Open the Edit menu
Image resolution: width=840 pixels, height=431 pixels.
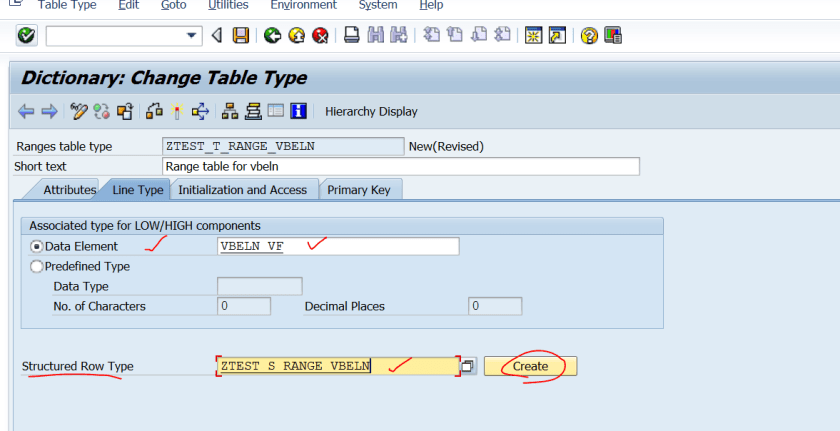(x=129, y=5)
